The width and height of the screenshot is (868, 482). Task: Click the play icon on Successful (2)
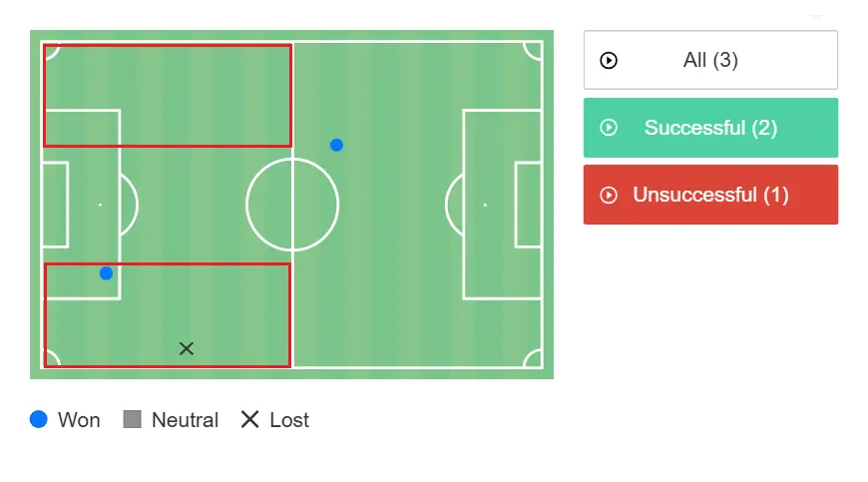609,128
